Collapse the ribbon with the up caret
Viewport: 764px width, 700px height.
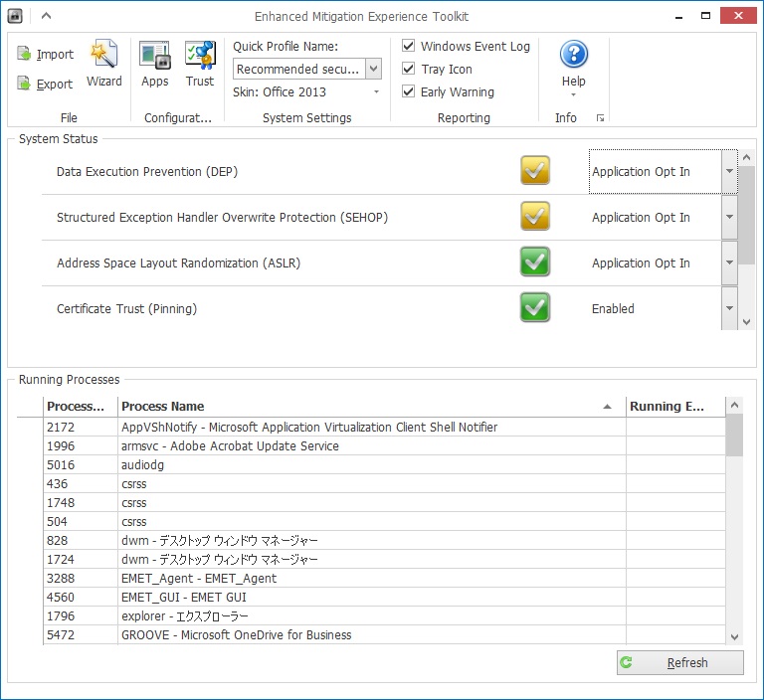(x=47, y=16)
